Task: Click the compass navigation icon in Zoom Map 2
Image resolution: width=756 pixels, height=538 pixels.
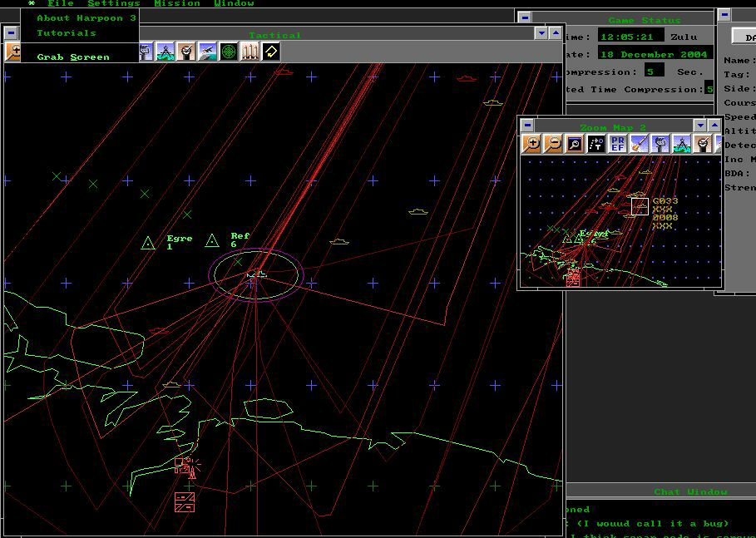Action: [681, 144]
